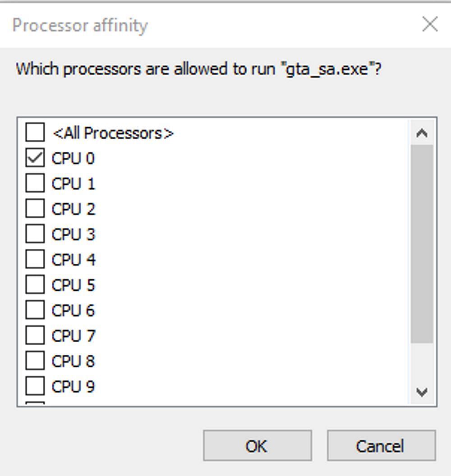Click the All Processors label text
Viewport: 451px width, 476px height.
tap(113, 133)
